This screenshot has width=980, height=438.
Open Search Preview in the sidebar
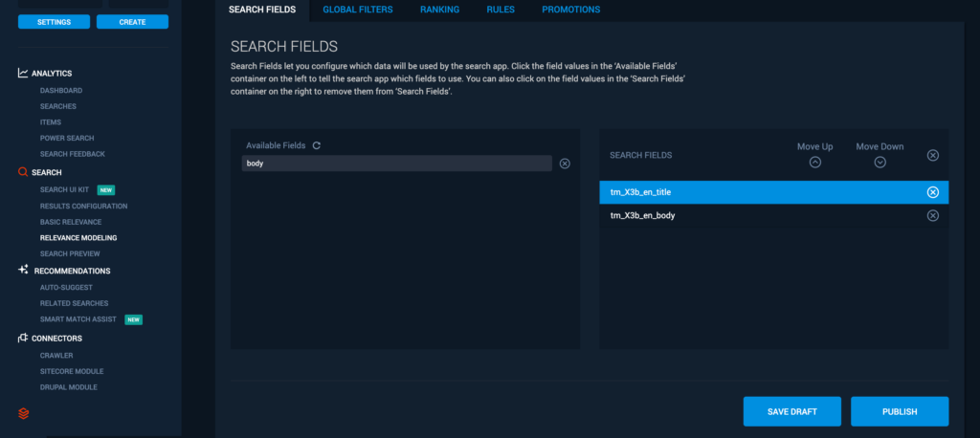point(70,253)
